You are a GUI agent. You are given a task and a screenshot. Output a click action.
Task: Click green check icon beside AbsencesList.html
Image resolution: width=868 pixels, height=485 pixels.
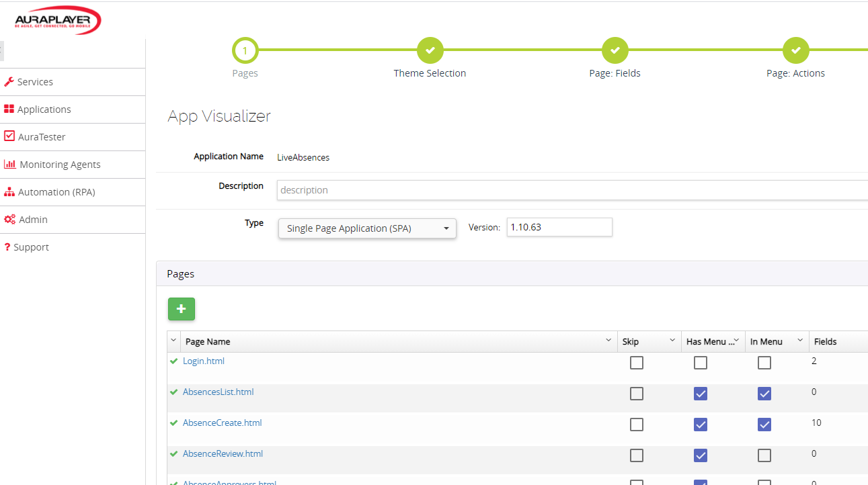tap(174, 392)
